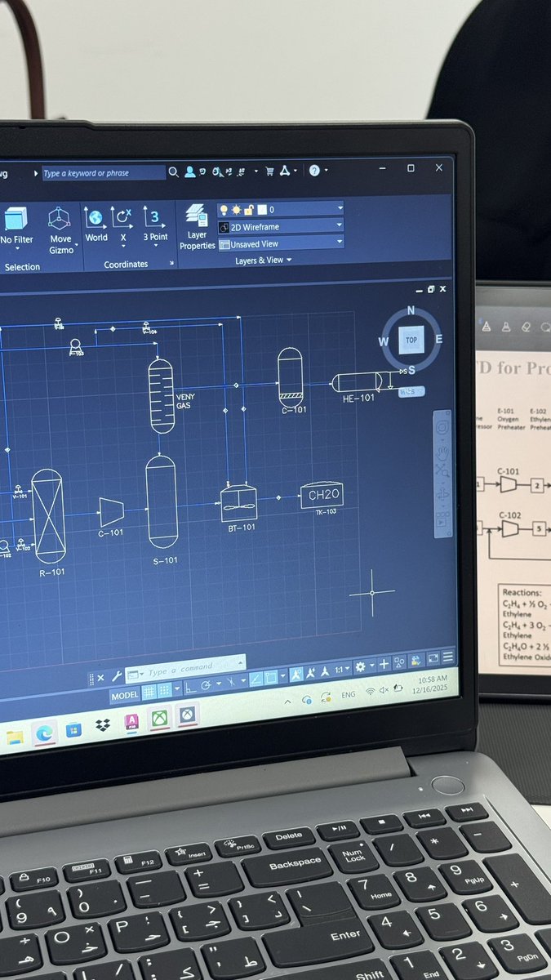This screenshot has height=980, width=551.
Task: Click the layer 0 color swatch
Action: pyautogui.click(x=261, y=210)
